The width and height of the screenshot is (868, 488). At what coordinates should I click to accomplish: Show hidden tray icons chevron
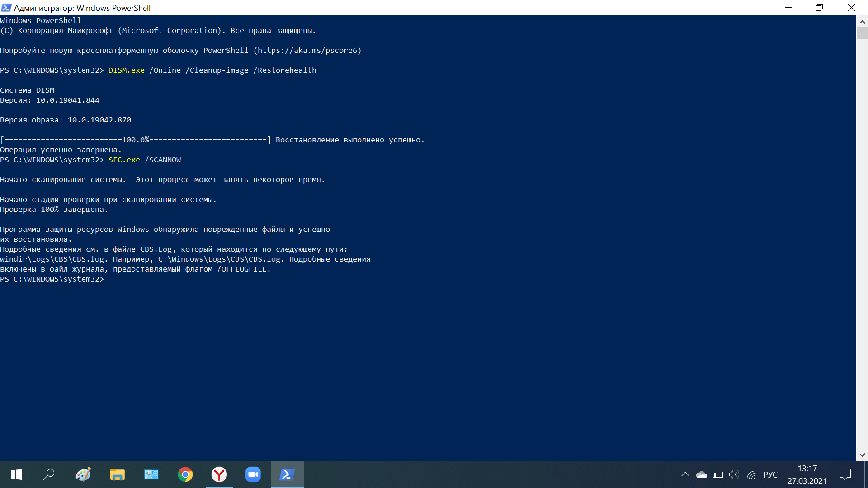pos(685,474)
